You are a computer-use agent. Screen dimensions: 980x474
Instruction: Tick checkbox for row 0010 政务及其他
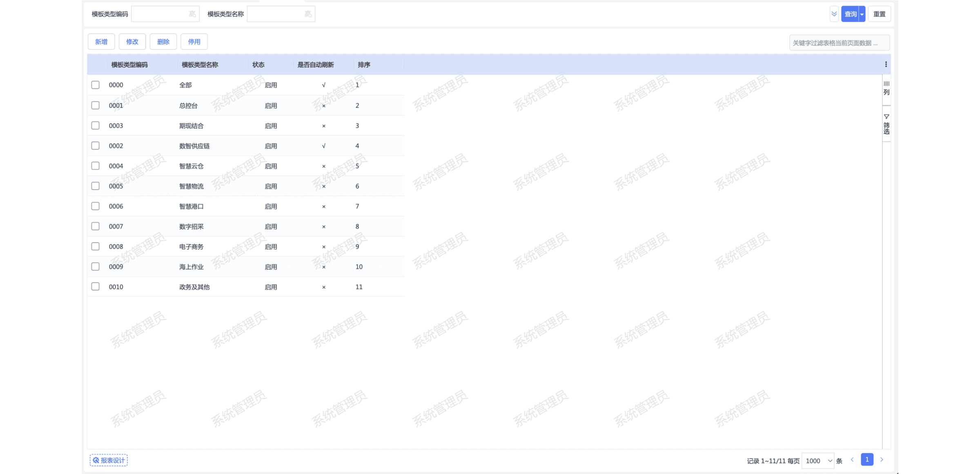pyautogui.click(x=95, y=287)
